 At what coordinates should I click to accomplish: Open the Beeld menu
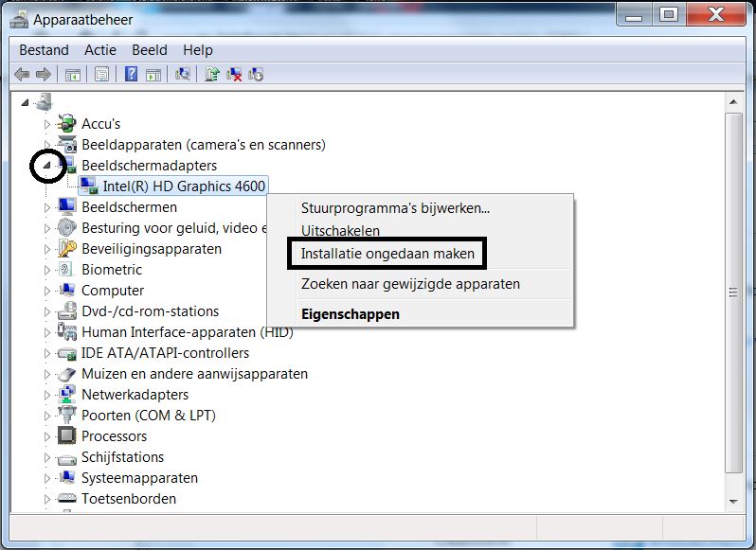pyautogui.click(x=150, y=50)
